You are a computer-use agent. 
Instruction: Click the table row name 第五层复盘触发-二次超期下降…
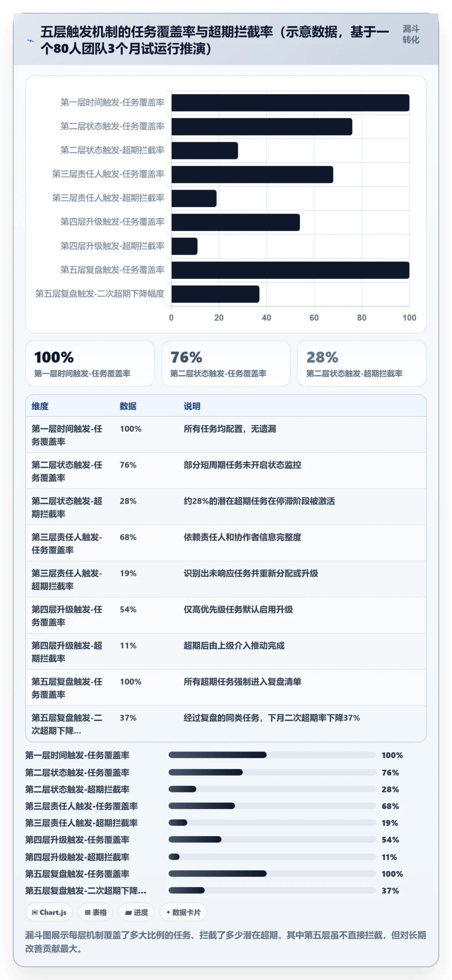[67, 724]
